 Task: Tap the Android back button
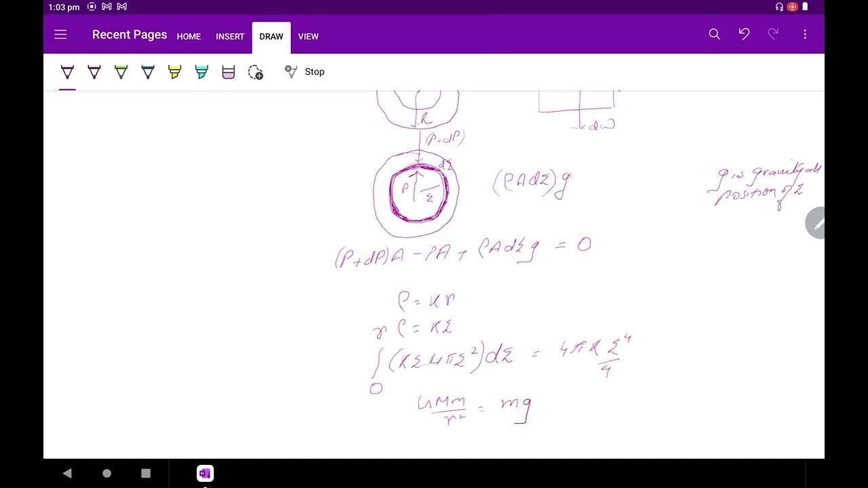67,473
